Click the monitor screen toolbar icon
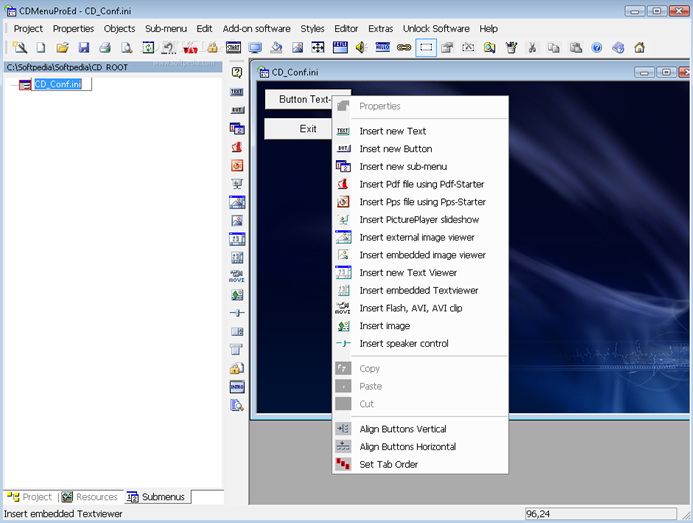Image resolution: width=693 pixels, height=523 pixels. click(x=255, y=47)
